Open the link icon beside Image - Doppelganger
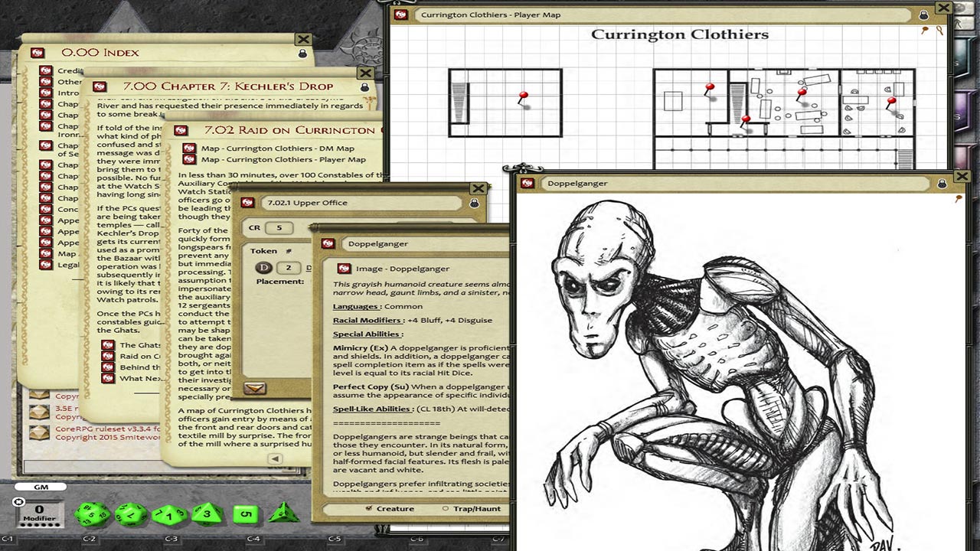This screenshot has width=980, height=551. click(x=344, y=269)
